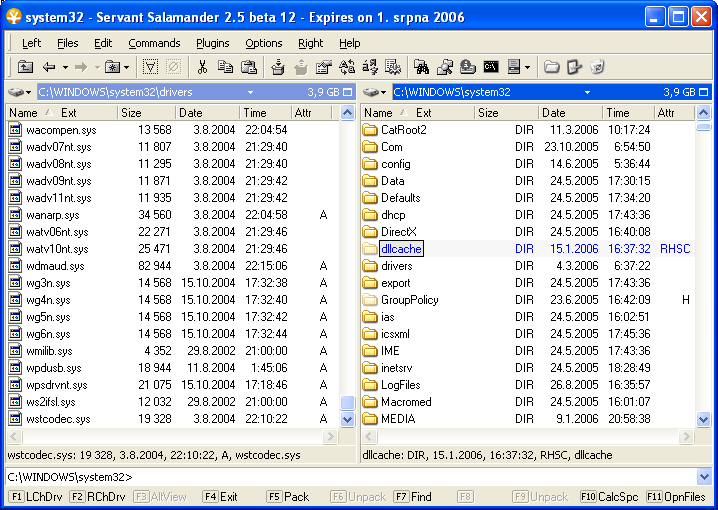Click the Change attributes gear icon
This screenshot has width=718, height=510.
tap(392, 67)
